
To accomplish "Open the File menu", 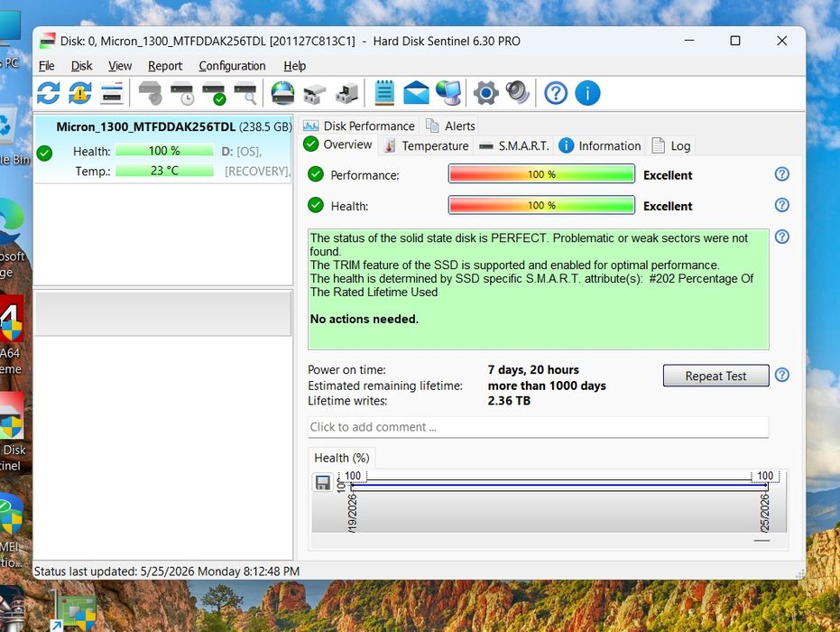I will [47, 66].
